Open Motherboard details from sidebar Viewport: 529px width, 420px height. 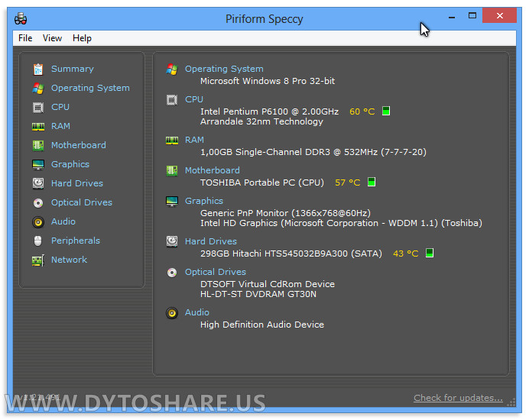[79, 145]
